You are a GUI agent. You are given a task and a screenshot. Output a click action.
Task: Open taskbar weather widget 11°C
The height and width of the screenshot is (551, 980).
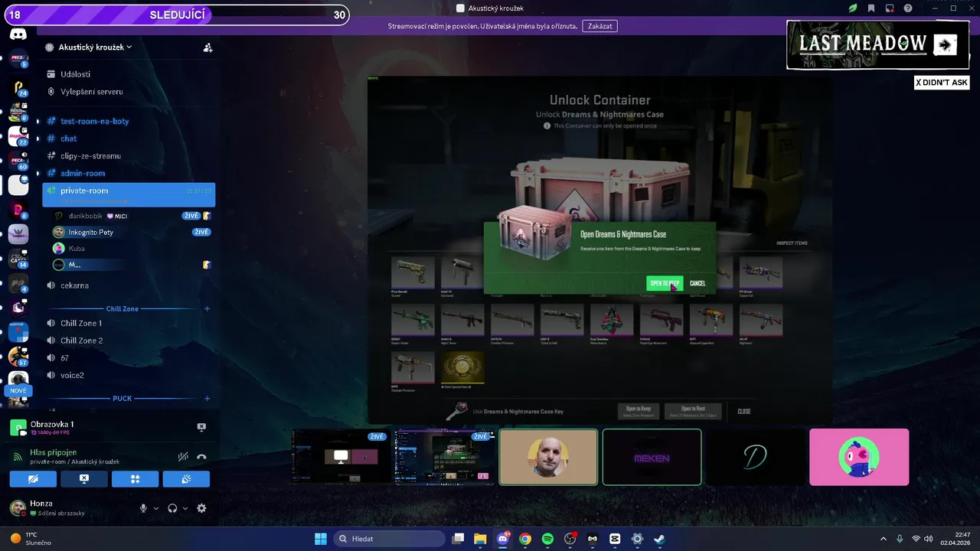point(31,539)
